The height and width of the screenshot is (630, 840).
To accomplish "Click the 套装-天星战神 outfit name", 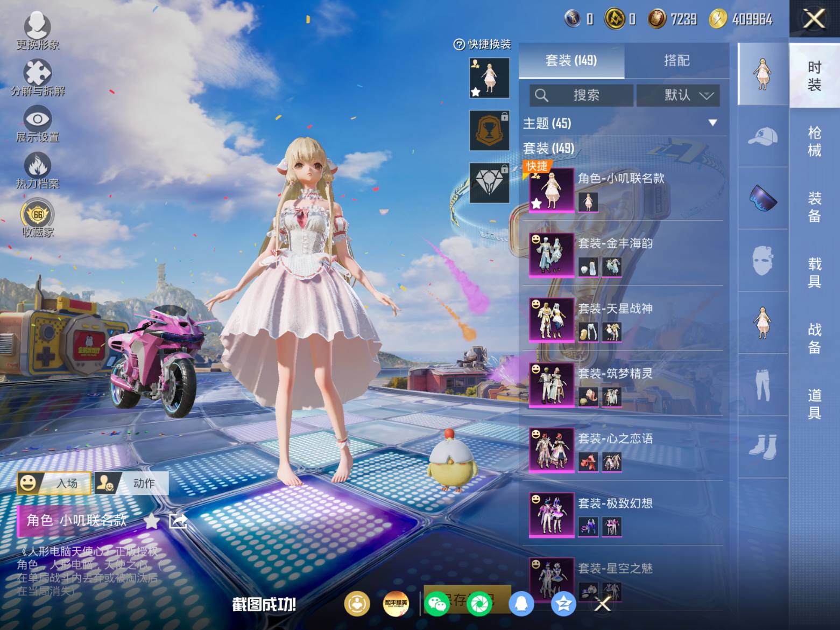I will point(615,309).
